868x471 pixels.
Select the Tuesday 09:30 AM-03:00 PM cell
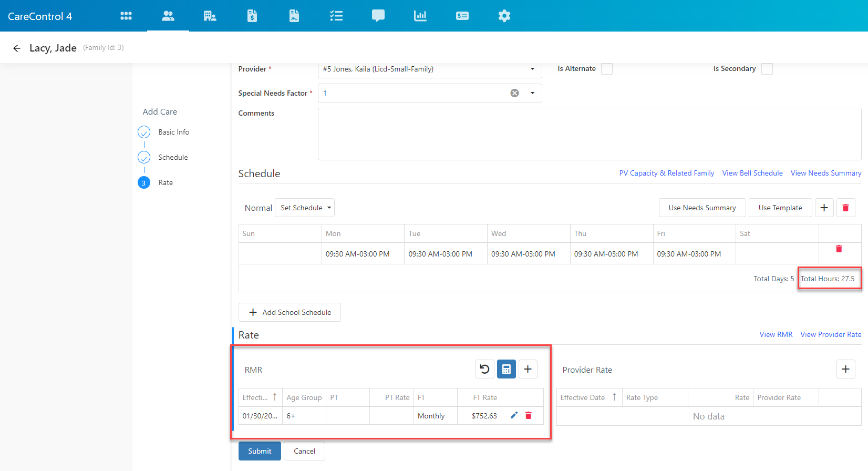(x=446, y=253)
